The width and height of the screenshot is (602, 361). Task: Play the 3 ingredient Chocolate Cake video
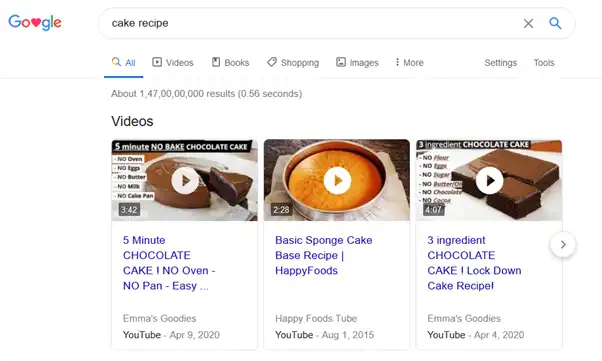coord(490,180)
